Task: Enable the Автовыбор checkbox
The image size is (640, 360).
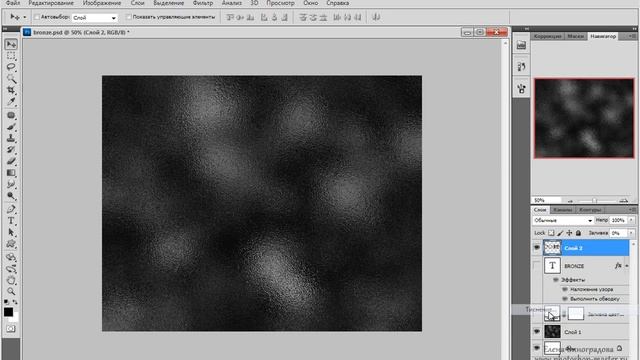Action: pyautogui.click(x=37, y=17)
